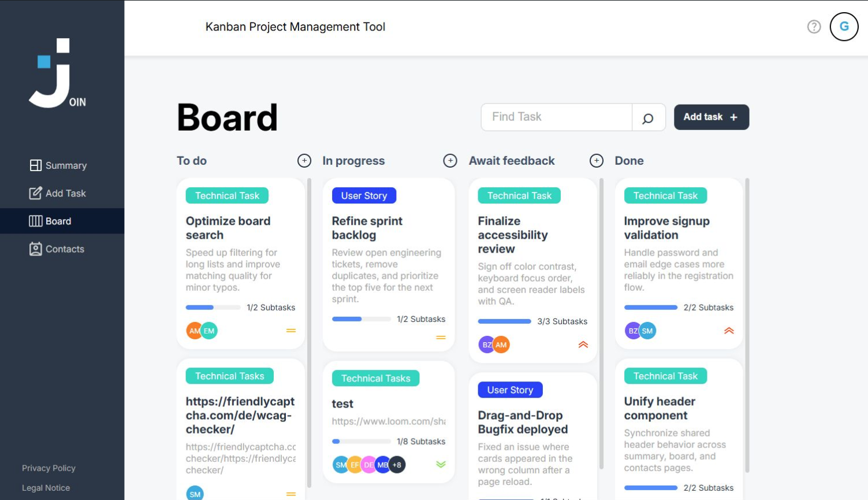Click the Summary sidebar icon

point(36,165)
